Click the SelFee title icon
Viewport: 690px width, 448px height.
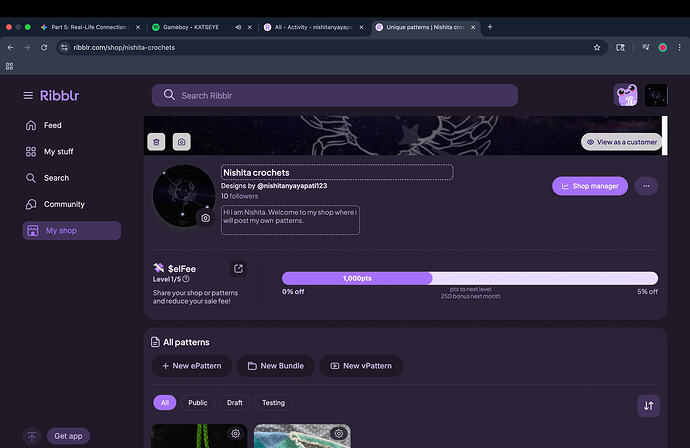tap(158, 268)
